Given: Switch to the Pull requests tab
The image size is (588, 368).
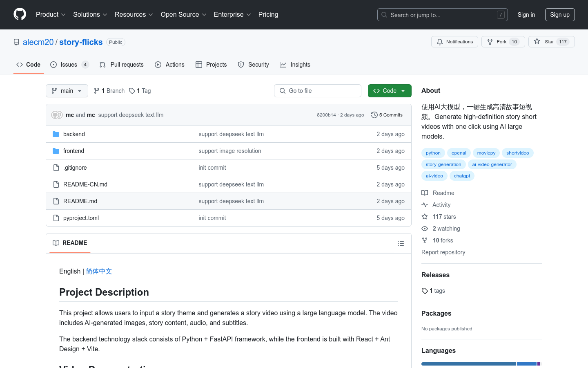Looking at the screenshot, I should click(122, 65).
